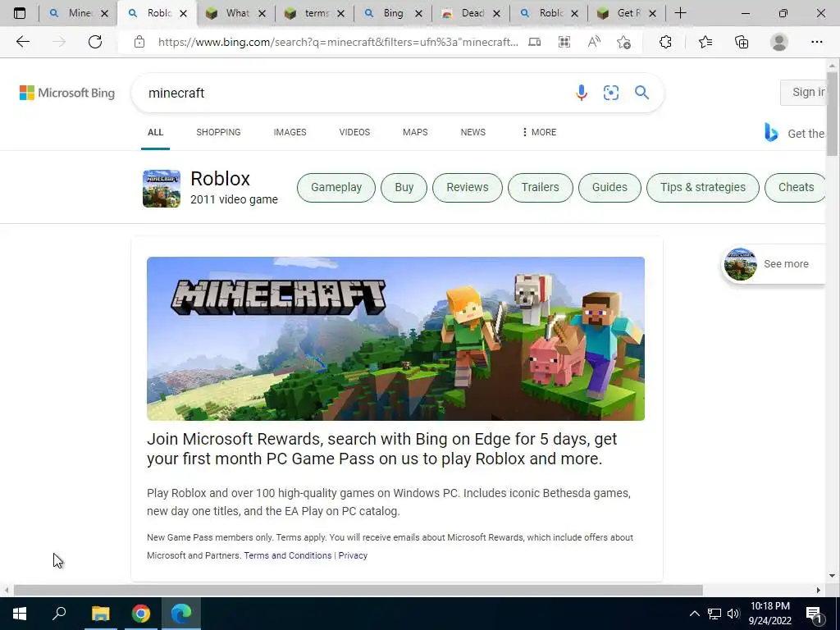Expand the MORE search categories menu
Viewport: 840px width, 630px height.
pos(539,132)
